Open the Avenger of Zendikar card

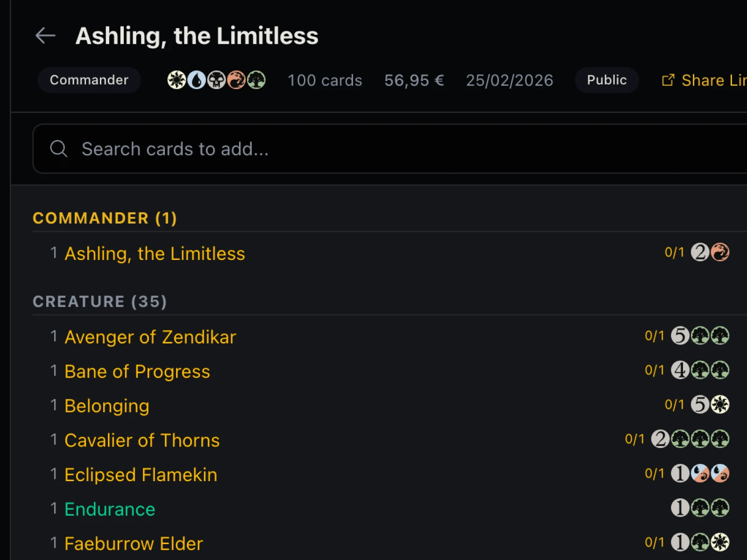point(150,337)
